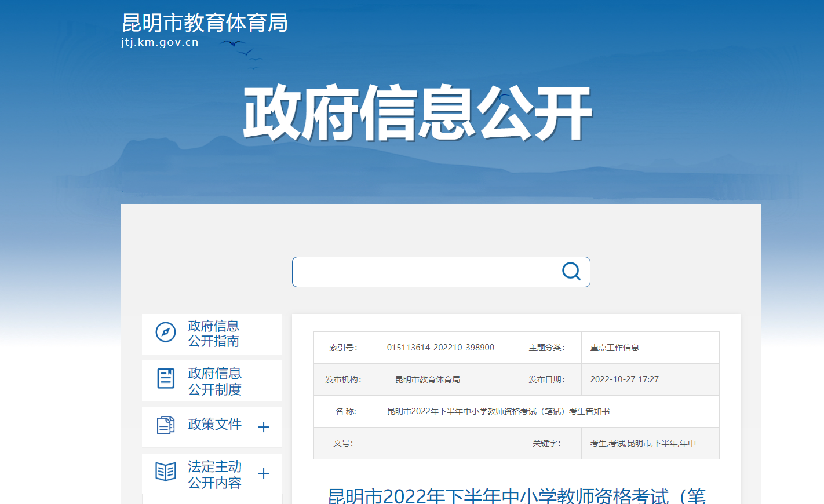
Task: Open the 政府信息公开指南 sidebar text
Action: pyautogui.click(x=214, y=334)
